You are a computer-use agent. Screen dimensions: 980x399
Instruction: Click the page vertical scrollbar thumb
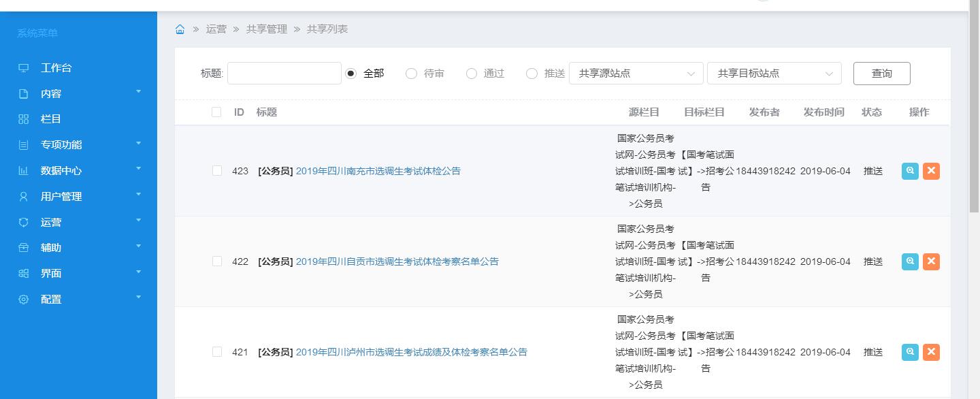(974, 107)
